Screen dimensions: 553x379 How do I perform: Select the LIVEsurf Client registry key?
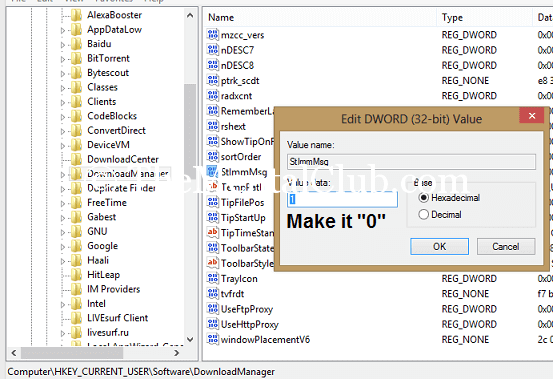117,318
